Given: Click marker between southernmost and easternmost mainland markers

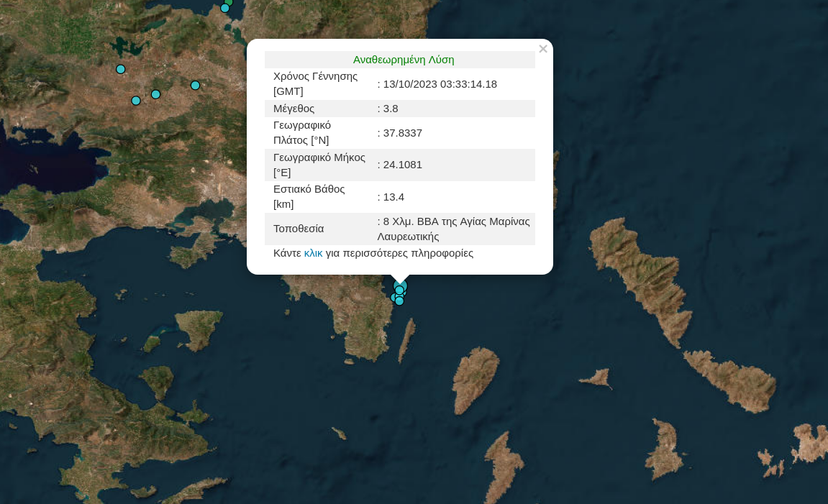Looking at the screenshot, I should pyautogui.click(x=155, y=94).
